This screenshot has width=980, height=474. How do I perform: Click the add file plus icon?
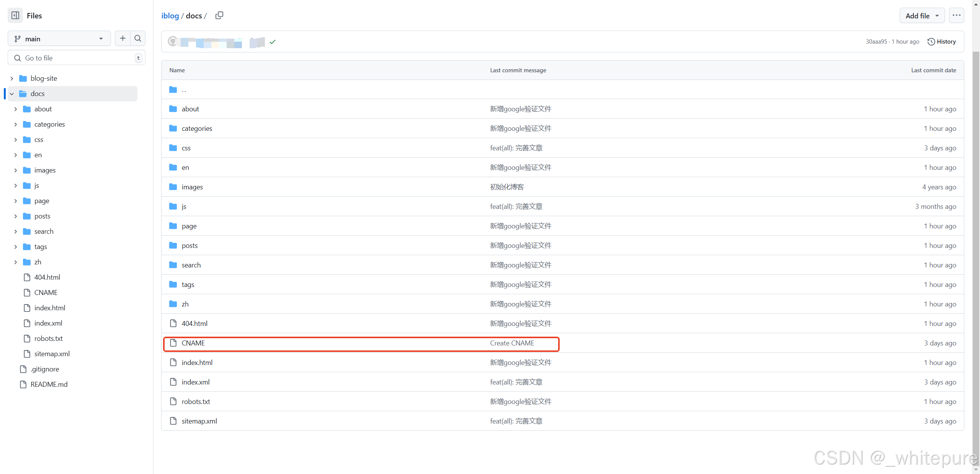click(122, 38)
